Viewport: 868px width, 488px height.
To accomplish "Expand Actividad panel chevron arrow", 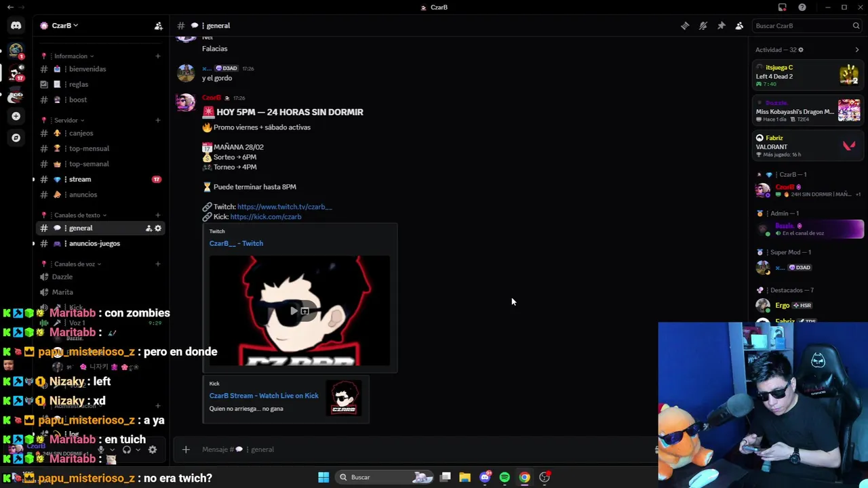I will coord(856,49).
